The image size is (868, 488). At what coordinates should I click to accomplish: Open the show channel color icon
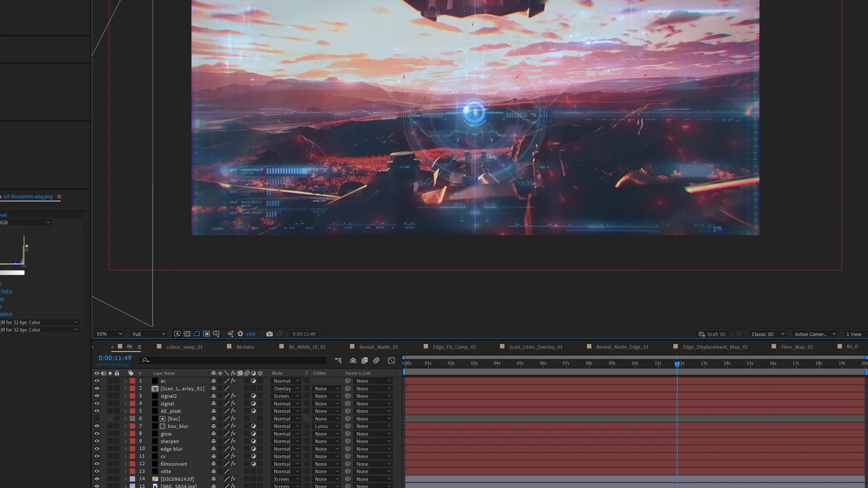[x=231, y=334]
